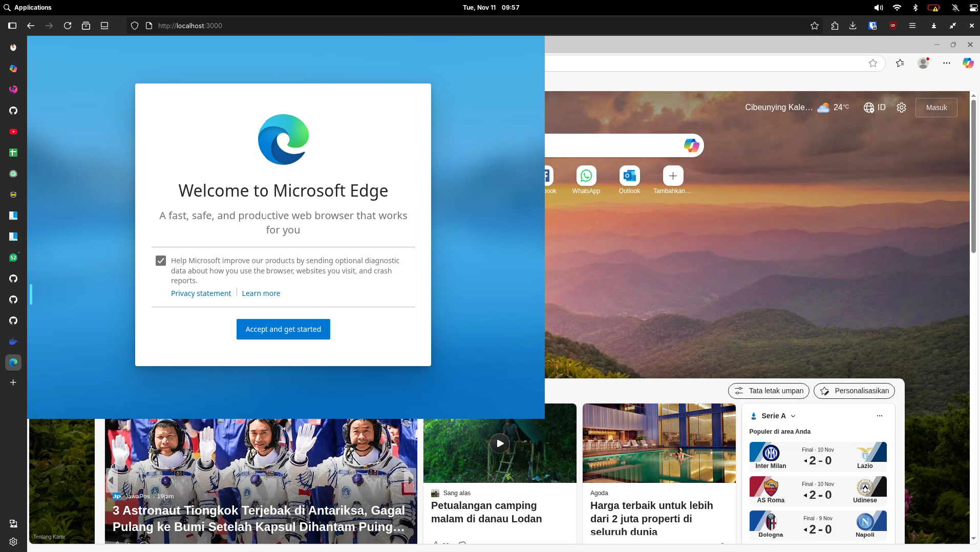Screen dimensions: 980x552
Task: Bookmark the page with the star icon
Action: [x=815, y=26]
